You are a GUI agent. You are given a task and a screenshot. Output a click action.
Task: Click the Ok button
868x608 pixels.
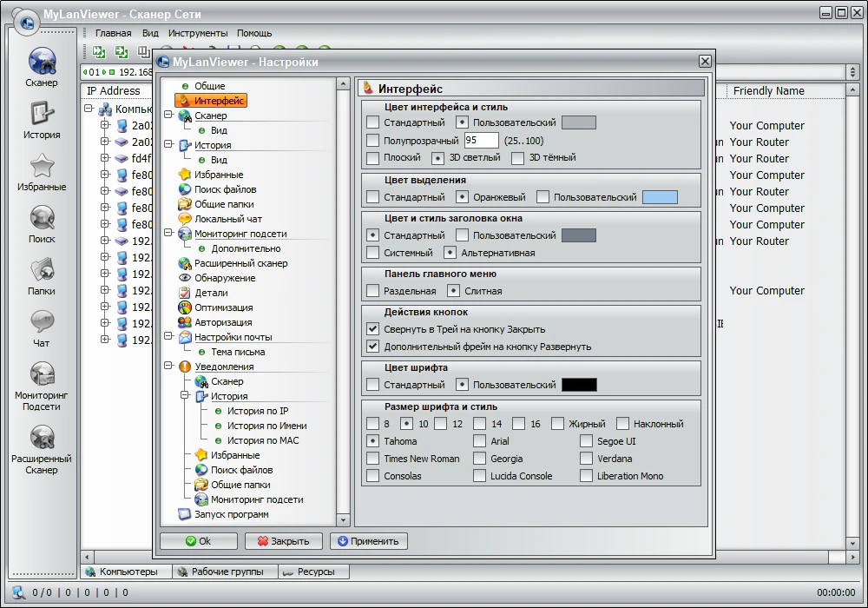click(x=199, y=541)
